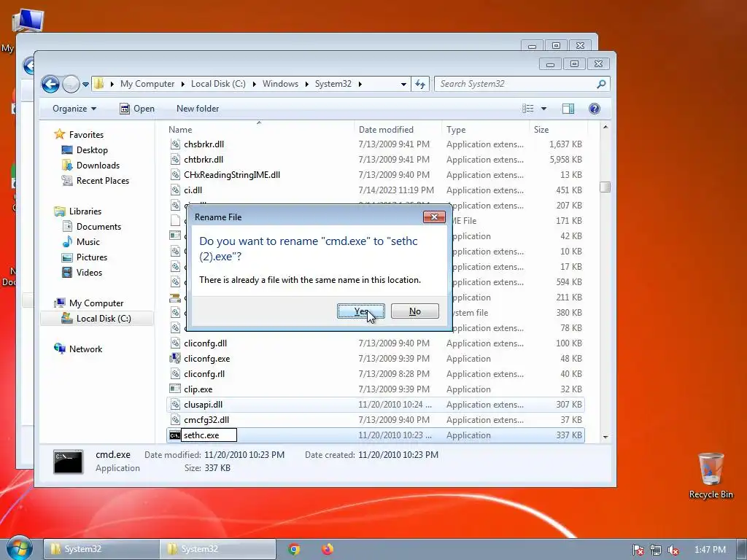Select Desktop under Favorites

click(x=92, y=150)
